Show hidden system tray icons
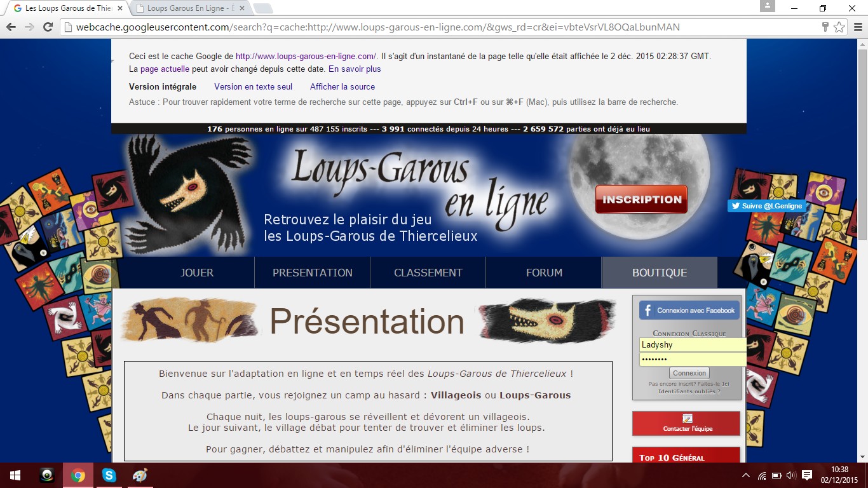Image resolution: width=868 pixels, height=488 pixels. click(x=746, y=475)
